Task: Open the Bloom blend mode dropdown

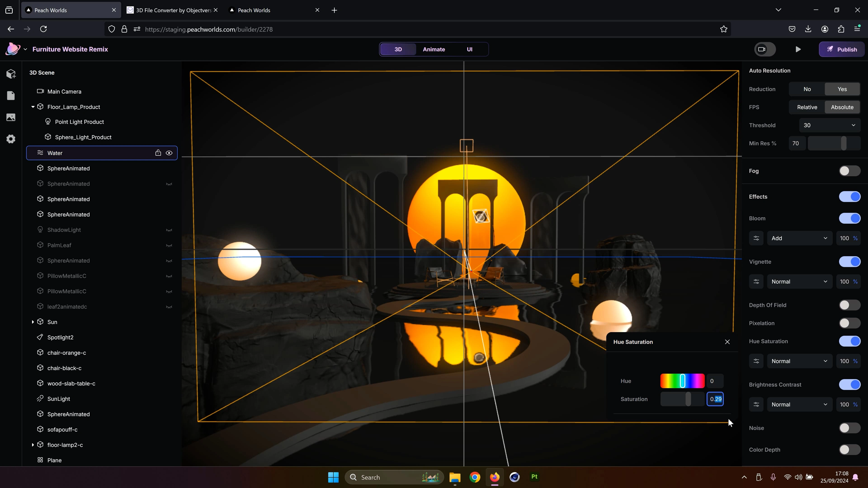Action: (799, 238)
